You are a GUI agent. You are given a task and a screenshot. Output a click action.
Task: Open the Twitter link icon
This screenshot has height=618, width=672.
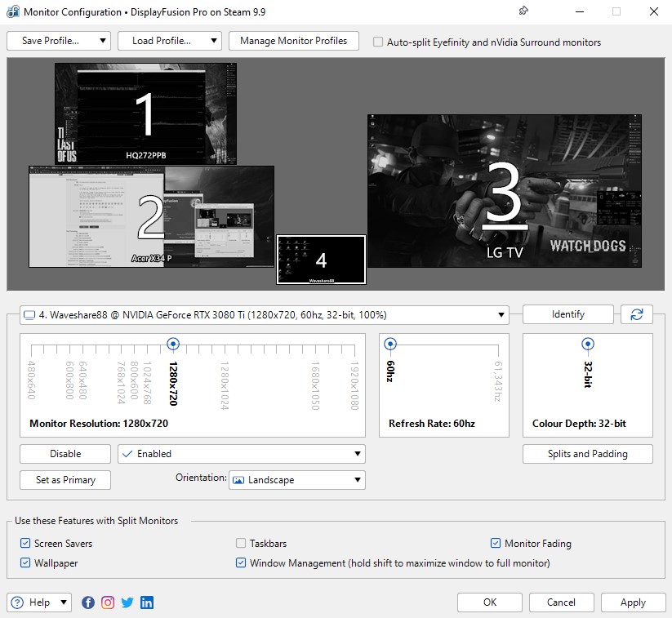coord(127,602)
